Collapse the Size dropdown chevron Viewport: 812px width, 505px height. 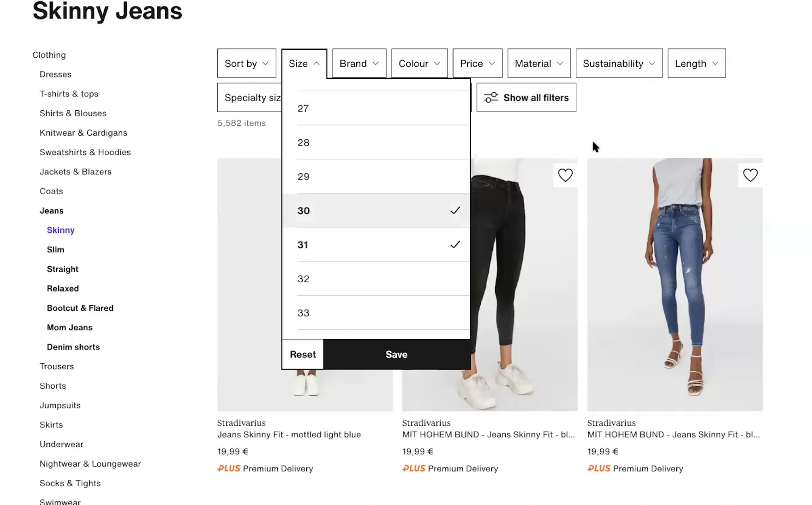tap(316, 64)
